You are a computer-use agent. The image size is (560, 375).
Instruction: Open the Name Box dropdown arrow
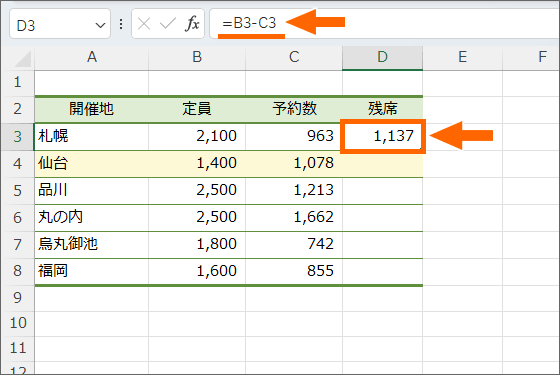(x=100, y=25)
